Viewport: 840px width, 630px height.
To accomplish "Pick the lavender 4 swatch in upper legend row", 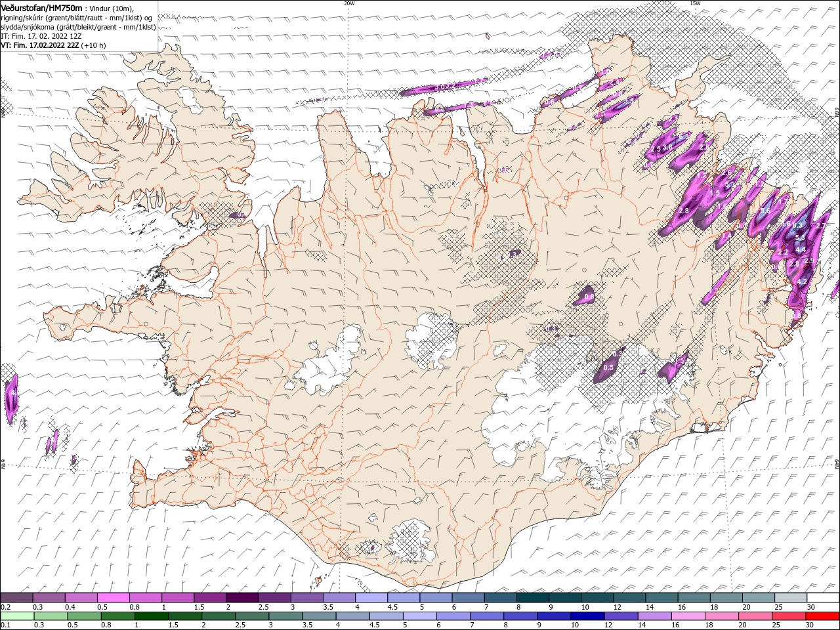I will pos(371,598).
